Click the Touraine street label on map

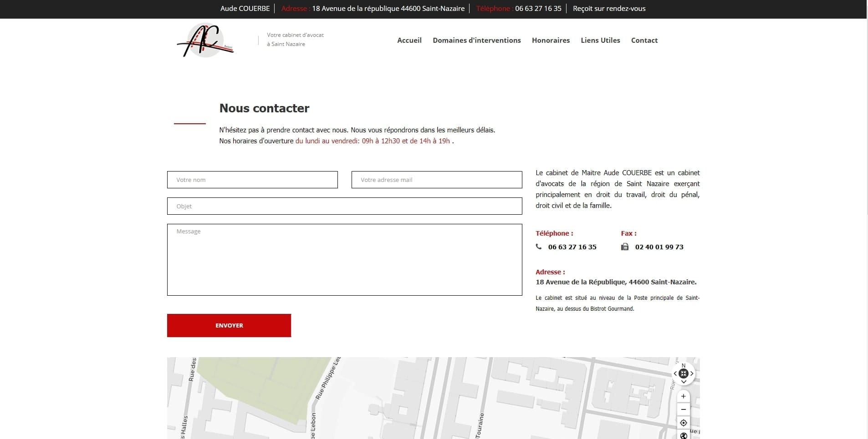(x=479, y=425)
